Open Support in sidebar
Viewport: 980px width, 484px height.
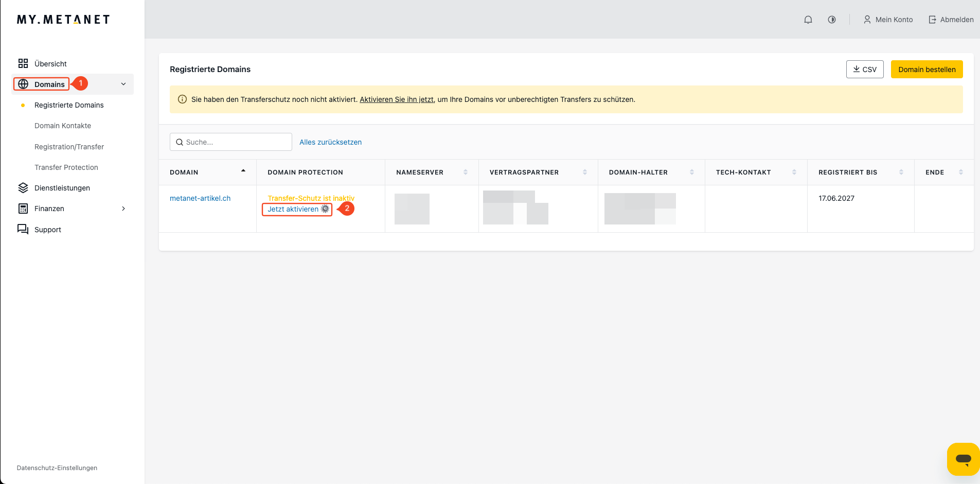48,230
